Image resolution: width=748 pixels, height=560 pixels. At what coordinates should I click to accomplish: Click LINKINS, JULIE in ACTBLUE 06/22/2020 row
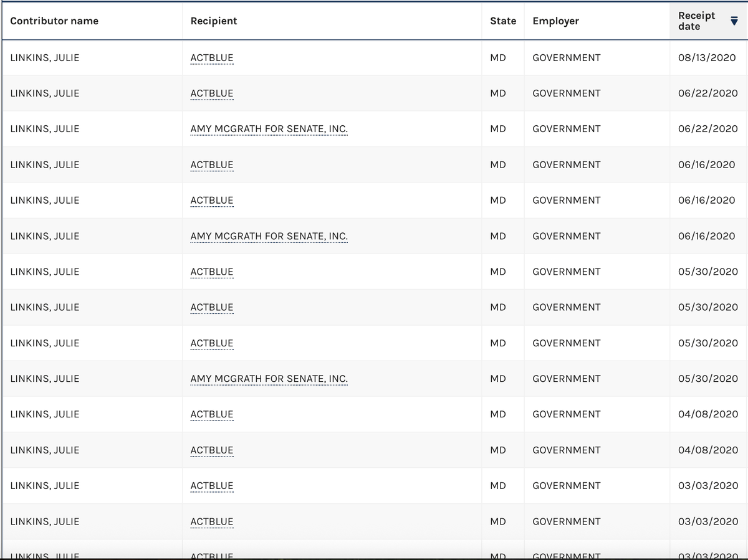tap(45, 93)
